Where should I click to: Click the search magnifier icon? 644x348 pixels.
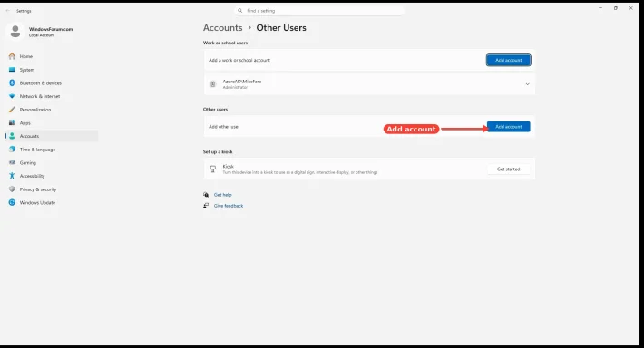(x=239, y=11)
